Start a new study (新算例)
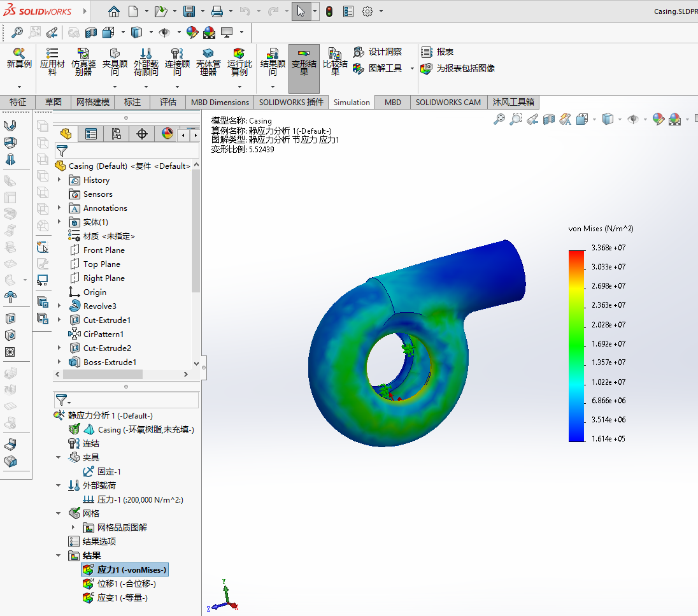 pyautogui.click(x=19, y=59)
